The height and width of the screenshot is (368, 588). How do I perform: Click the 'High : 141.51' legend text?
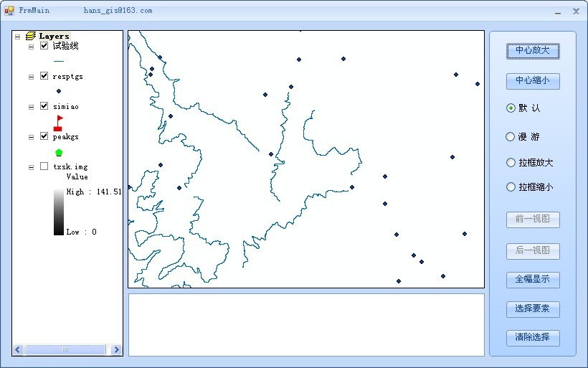[x=94, y=192]
